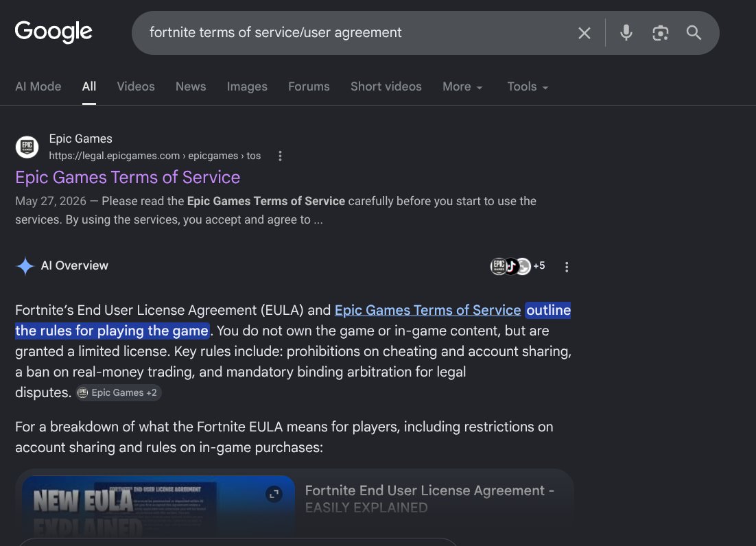The image size is (756, 546).
Task: Click the AI Overview sparkle icon
Action: (x=25, y=265)
